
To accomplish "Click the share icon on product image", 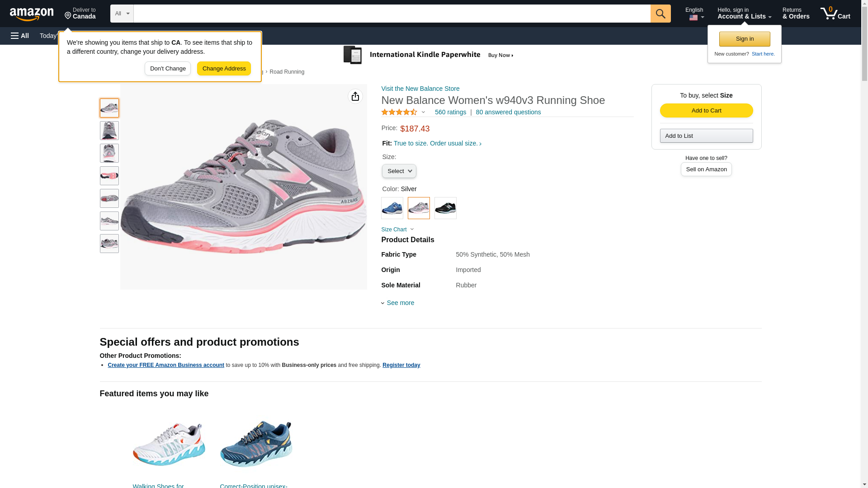I will [x=355, y=96].
